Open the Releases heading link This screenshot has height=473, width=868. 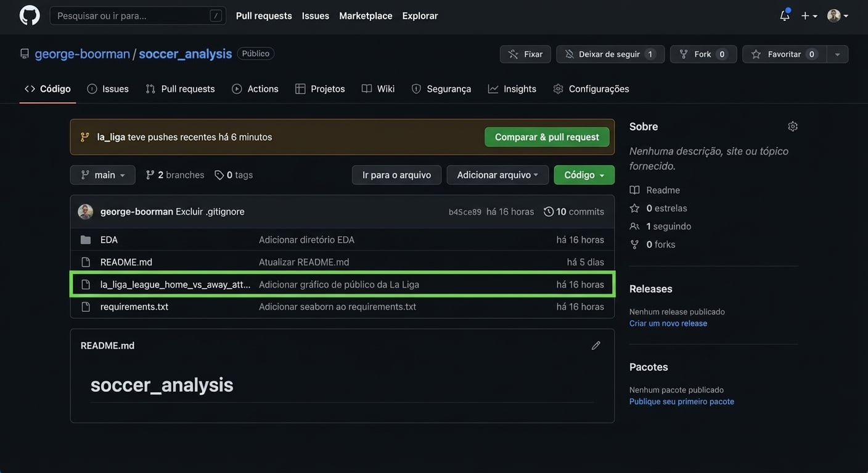point(651,289)
